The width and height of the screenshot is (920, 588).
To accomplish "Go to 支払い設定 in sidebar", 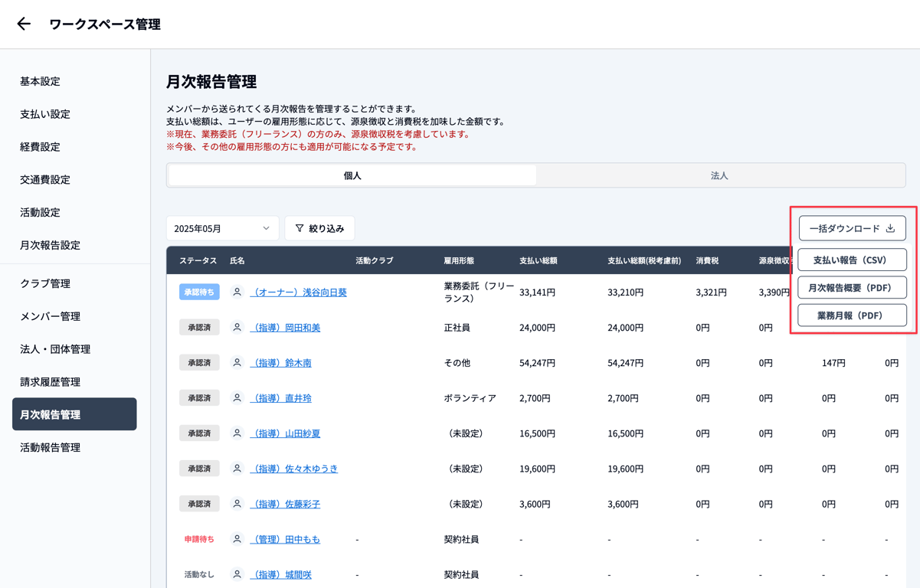I will (x=45, y=114).
